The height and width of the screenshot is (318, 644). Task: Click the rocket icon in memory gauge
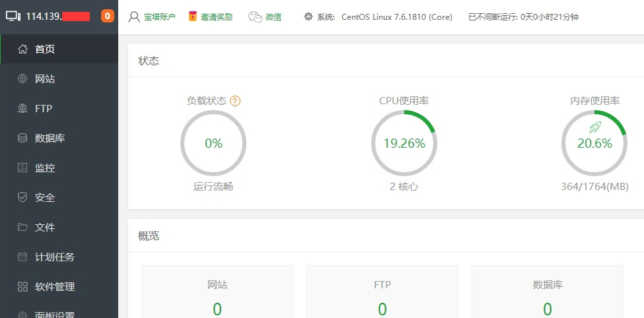(x=594, y=127)
